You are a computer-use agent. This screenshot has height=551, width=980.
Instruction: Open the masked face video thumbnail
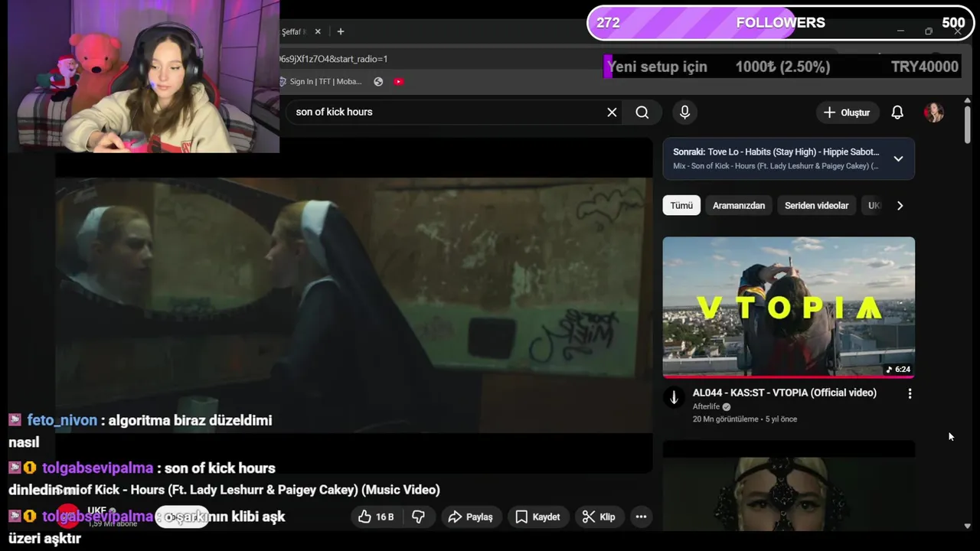[x=789, y=486]
